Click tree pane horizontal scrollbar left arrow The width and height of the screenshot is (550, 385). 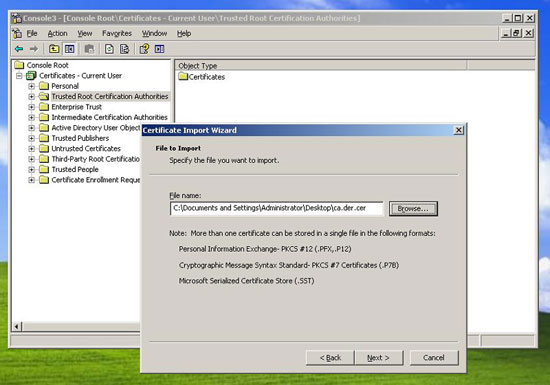click(x=16, y=327)
